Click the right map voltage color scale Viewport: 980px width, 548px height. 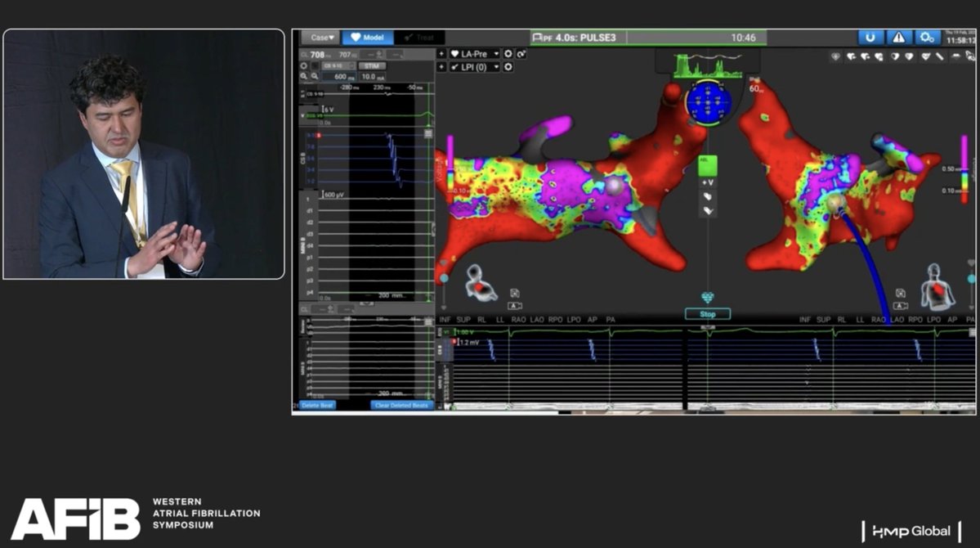coord(964,169)
